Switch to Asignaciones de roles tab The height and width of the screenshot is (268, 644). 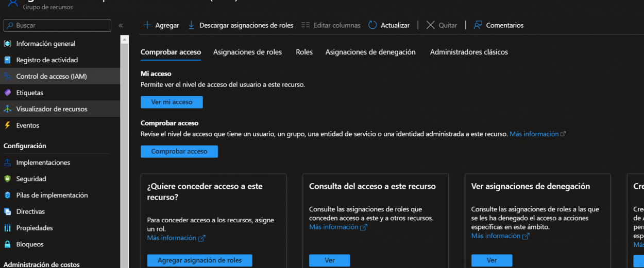pyautogui.click(x=247, y=52)
